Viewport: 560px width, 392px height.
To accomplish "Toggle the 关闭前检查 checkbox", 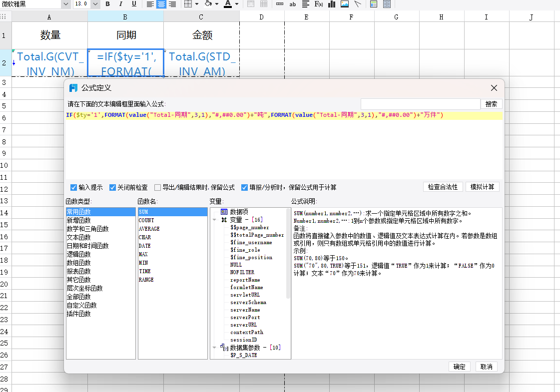I will 112,187.
